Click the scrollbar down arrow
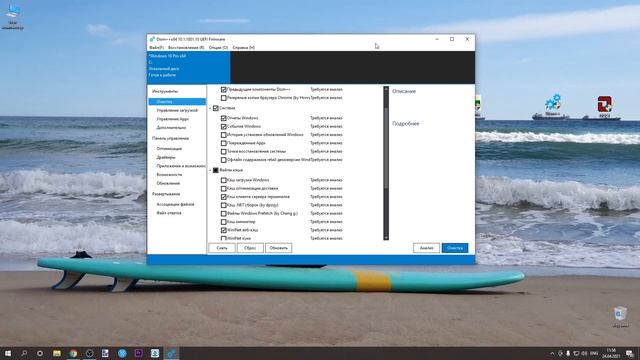Viewport: 640px width, 360px height. click(x=386, y=237)
